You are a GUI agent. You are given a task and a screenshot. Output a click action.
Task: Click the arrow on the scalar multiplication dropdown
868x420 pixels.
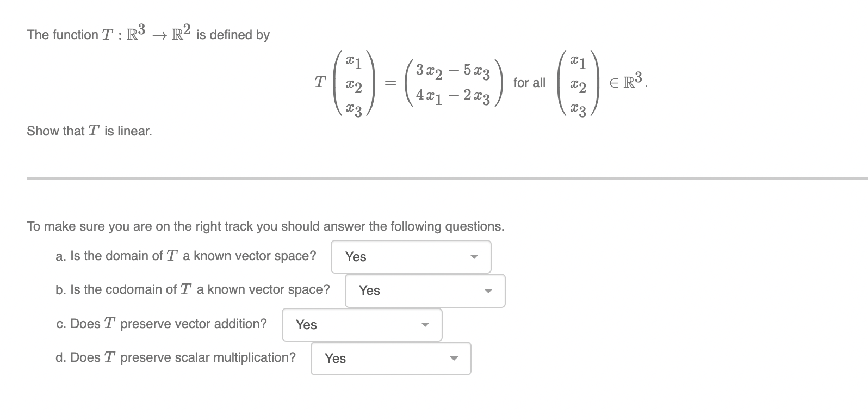[454, 359]
